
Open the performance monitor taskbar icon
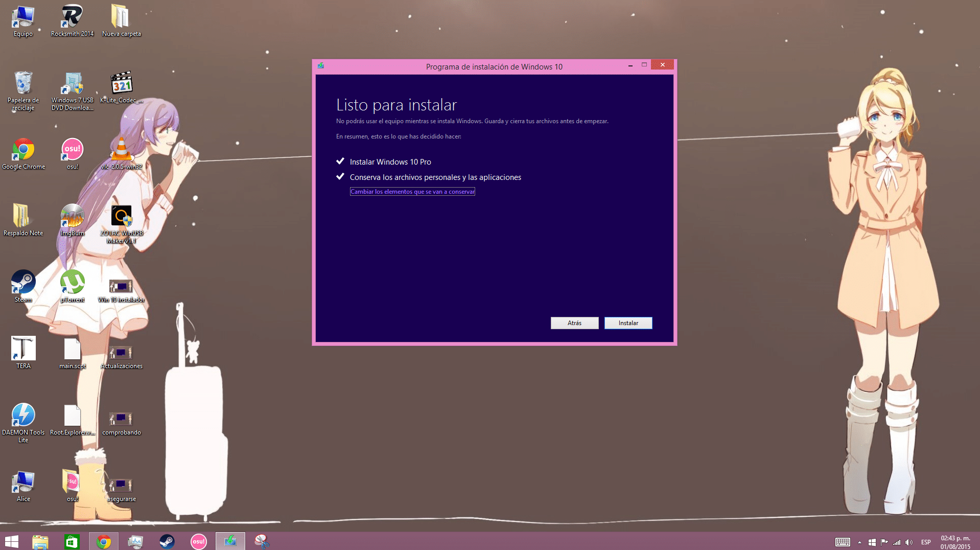[x=135, y=541]
